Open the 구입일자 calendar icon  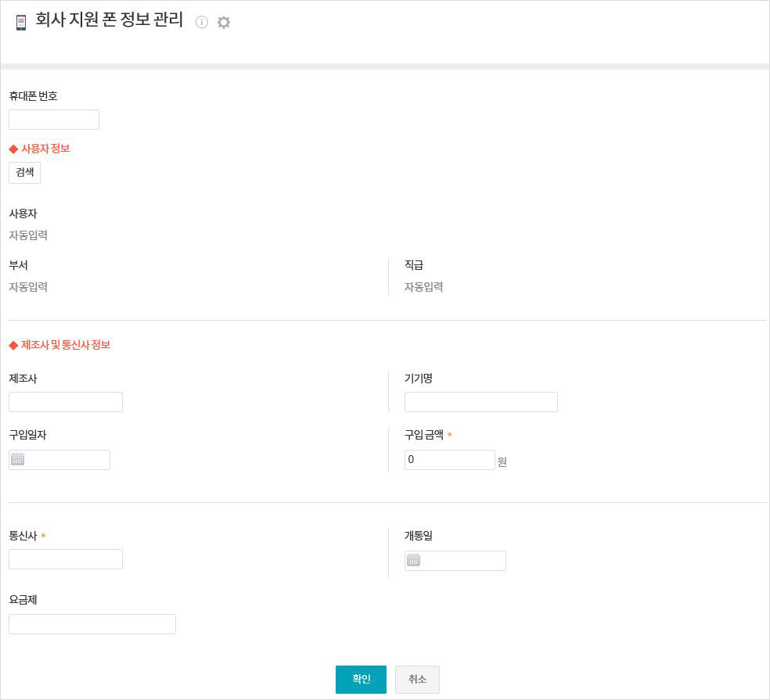click(18, 460)
